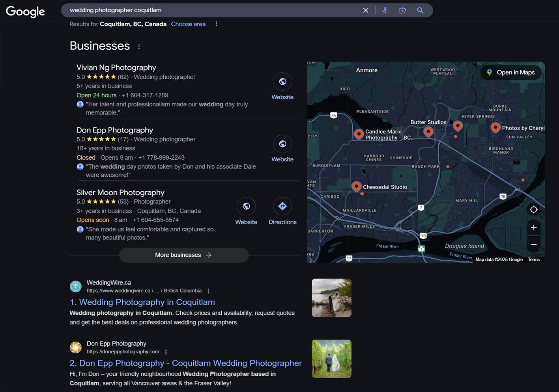
Task: Open more options next to Businesses heading
Action: tap(139, 47)
